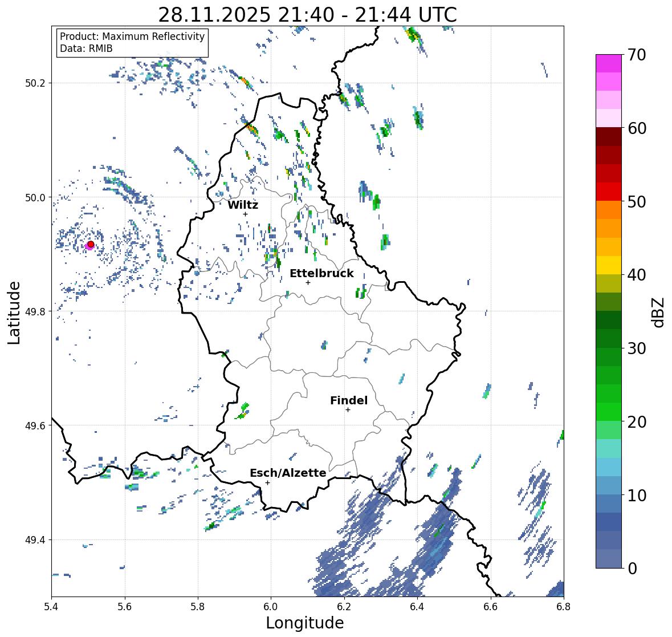The height and width of the screenshot is (637, 672).
Task: Click the colorbar tick label 60
Action: tap(637, 128)
